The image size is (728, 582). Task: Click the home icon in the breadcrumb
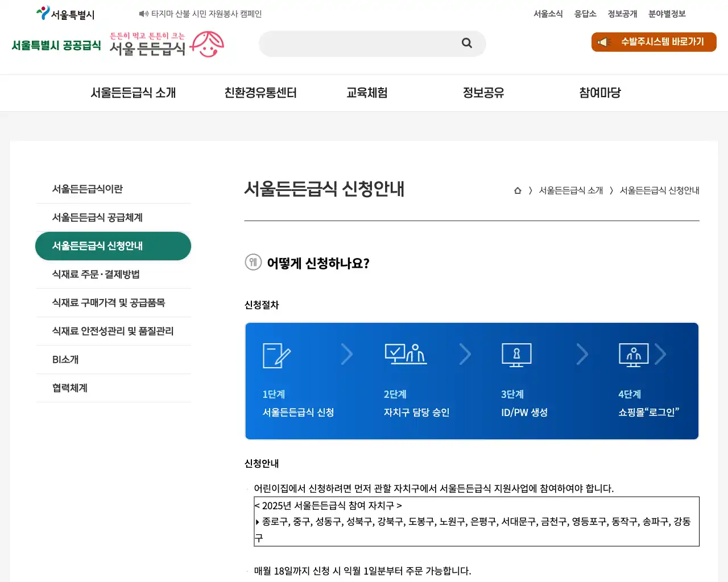[517, 190]
